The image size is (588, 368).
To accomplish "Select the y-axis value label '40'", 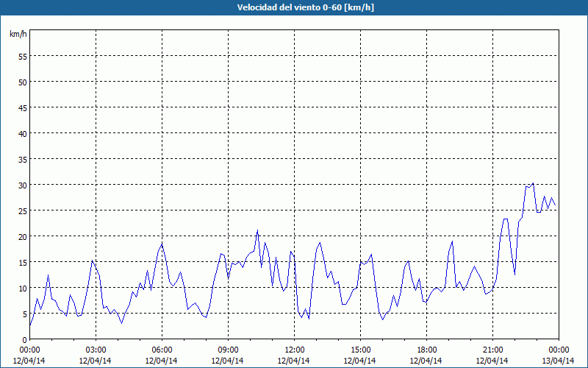I will coord(23,134).
